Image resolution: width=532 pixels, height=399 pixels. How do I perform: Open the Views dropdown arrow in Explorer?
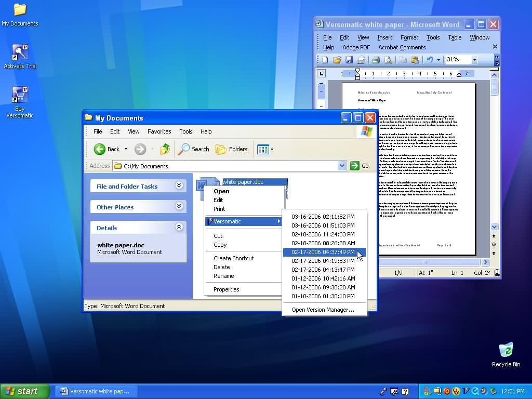point(272,149)
